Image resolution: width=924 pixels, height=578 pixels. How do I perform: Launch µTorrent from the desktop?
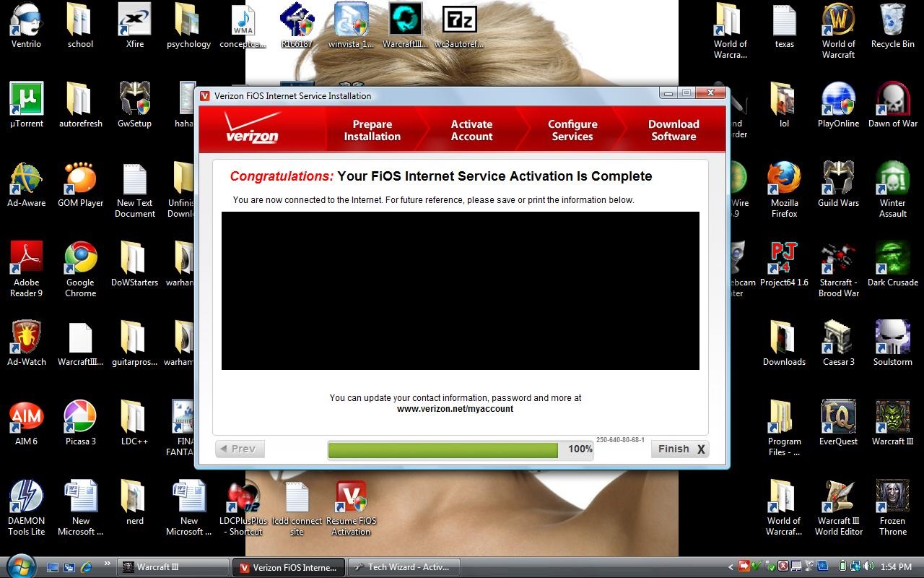[x=26, y=105]
